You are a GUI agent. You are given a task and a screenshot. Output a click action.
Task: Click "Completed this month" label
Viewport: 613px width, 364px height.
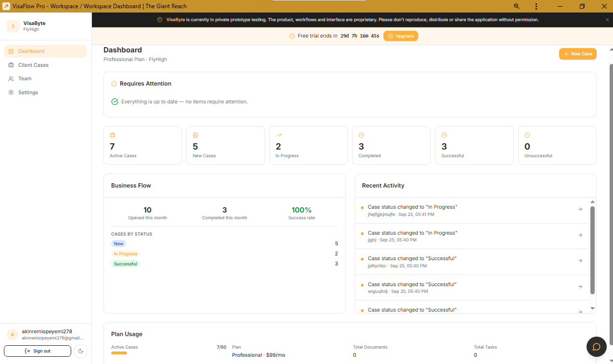click(x=225, y=218)
